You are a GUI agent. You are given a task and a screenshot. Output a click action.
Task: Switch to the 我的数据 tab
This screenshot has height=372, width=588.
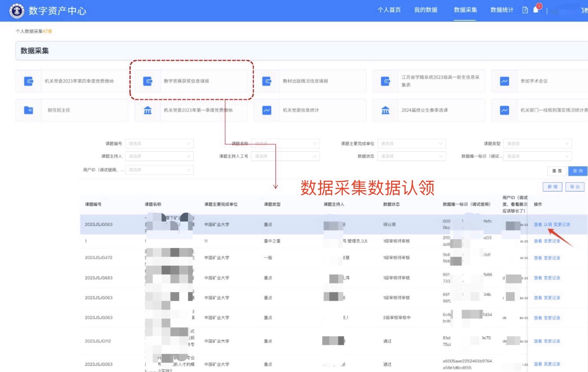pos(426,10)
